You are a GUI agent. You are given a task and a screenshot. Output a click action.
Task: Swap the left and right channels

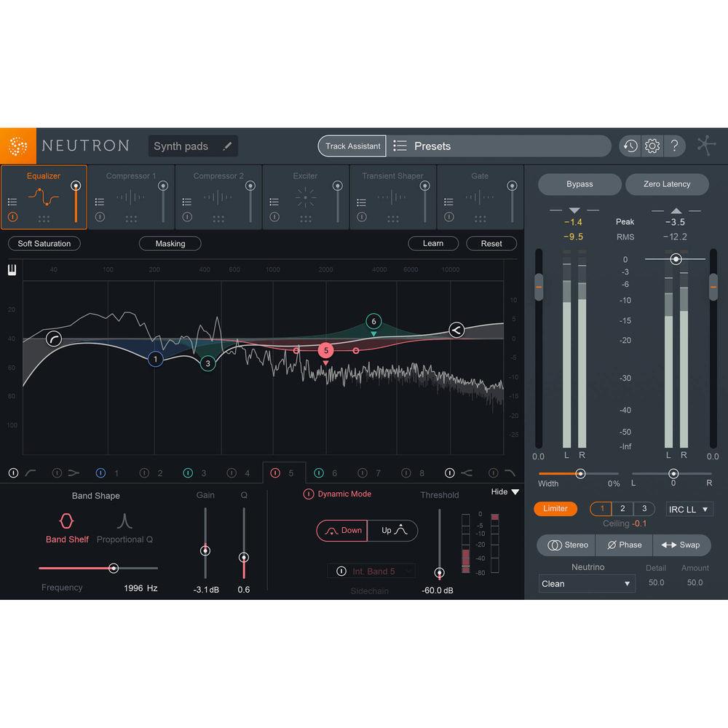point(682,545)
